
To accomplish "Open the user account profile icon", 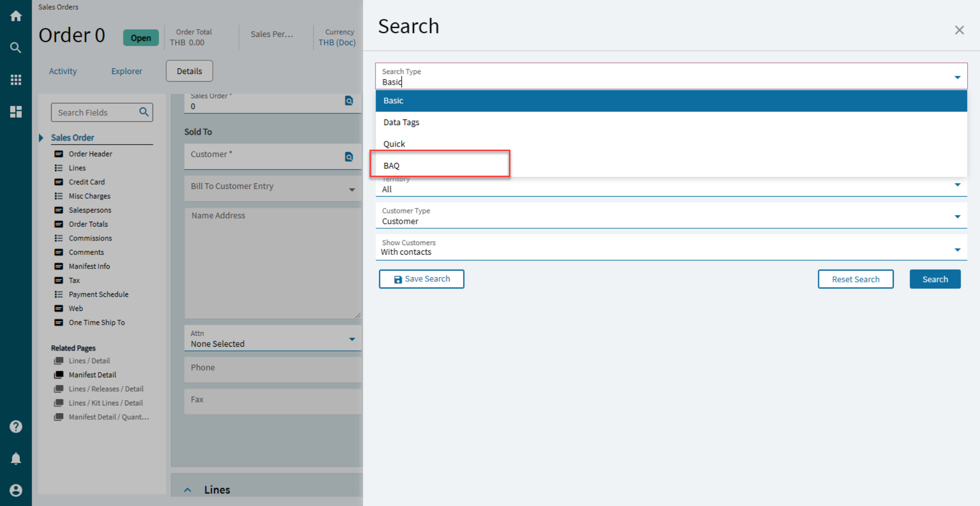I will (x=16, y=490).
